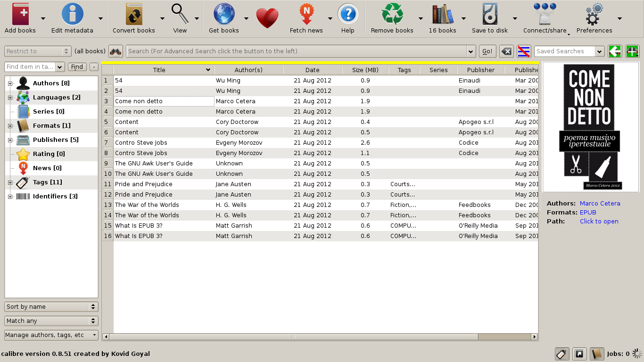Open advanced search binoculars button
This screenshot has height=362, width=644.
tap(116, 51)
